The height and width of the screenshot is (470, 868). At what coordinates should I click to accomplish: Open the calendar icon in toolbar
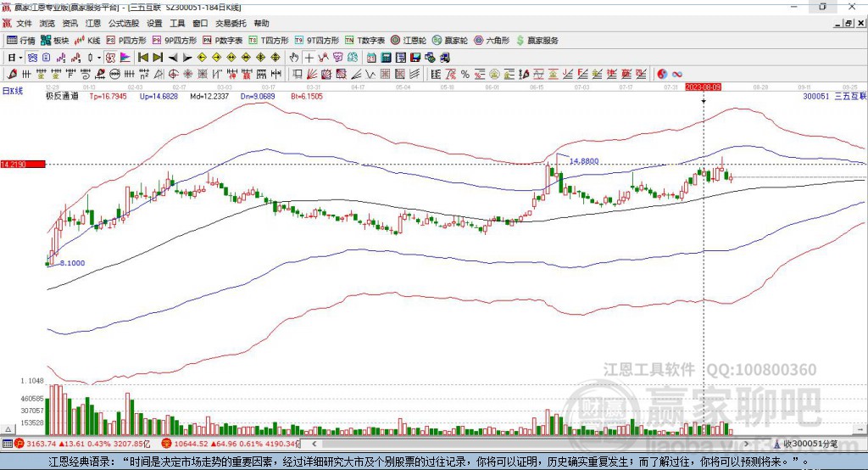[x=371, y=58]
